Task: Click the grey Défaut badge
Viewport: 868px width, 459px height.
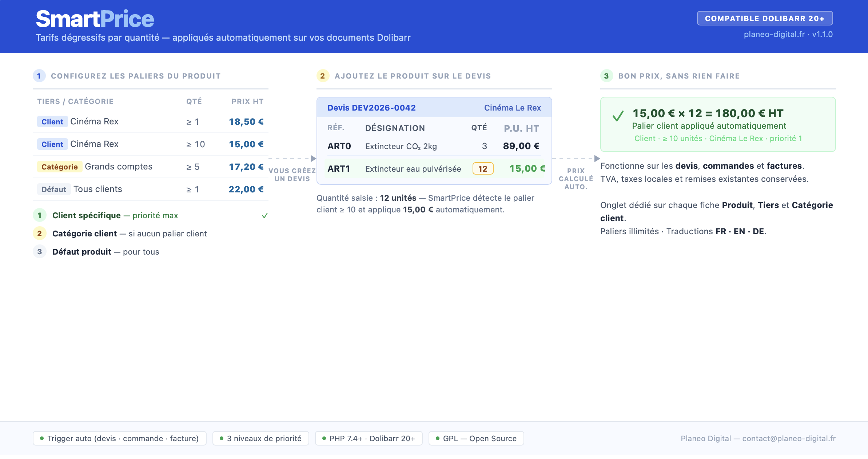Action: pos(53,189)
